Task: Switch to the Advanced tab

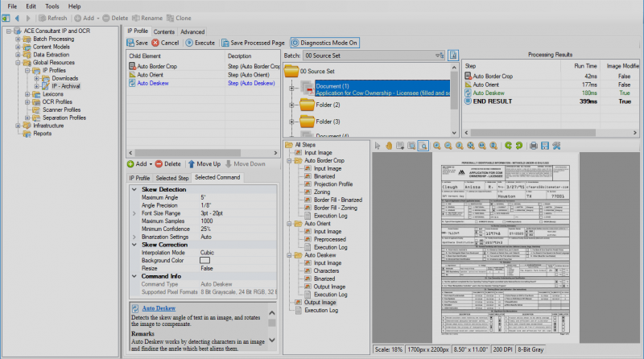Action: pyautogui.click(x=192, y=31)
